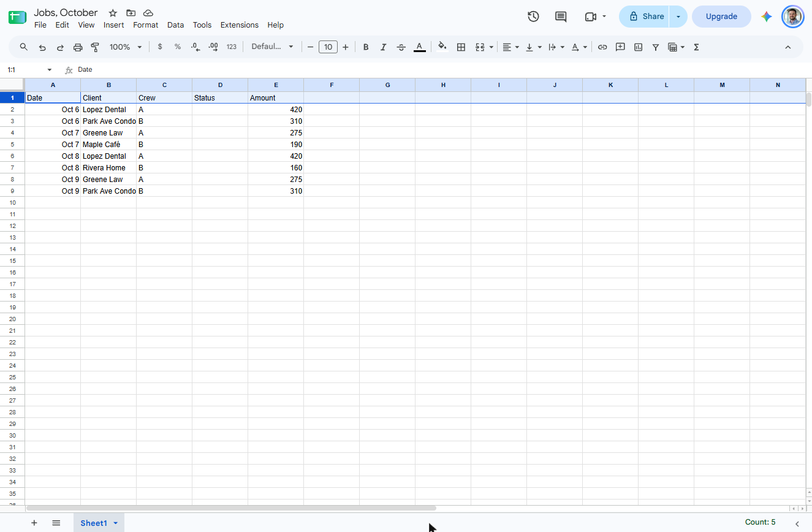The height and width of the screenshot is (532, 812).
Task: Click the Upgrade button
Action: click(x=721, y=17)
